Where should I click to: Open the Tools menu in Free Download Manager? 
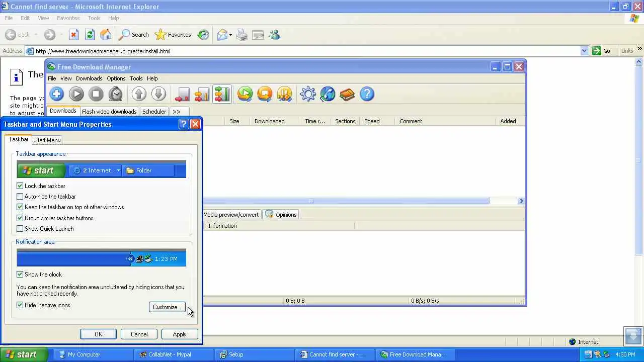[x=136, y=78]
